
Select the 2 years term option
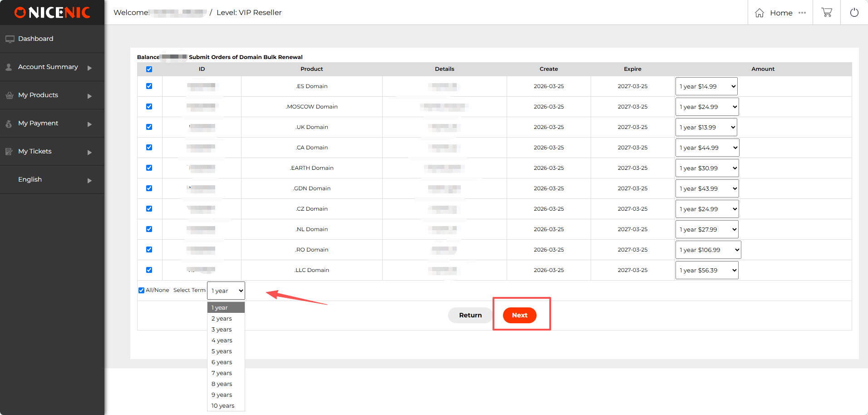coord(226,319)
